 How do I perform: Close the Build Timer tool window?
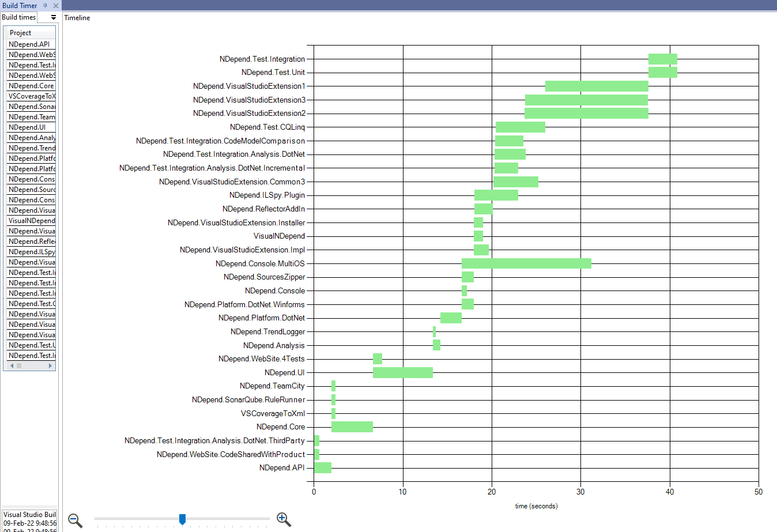(x=56, y=5)
